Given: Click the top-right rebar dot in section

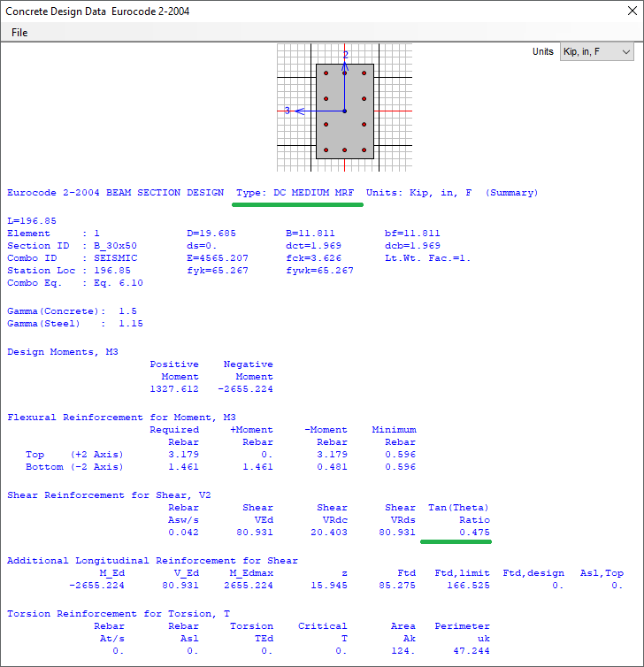Looking at the screenshot, I should pos(364,73).
